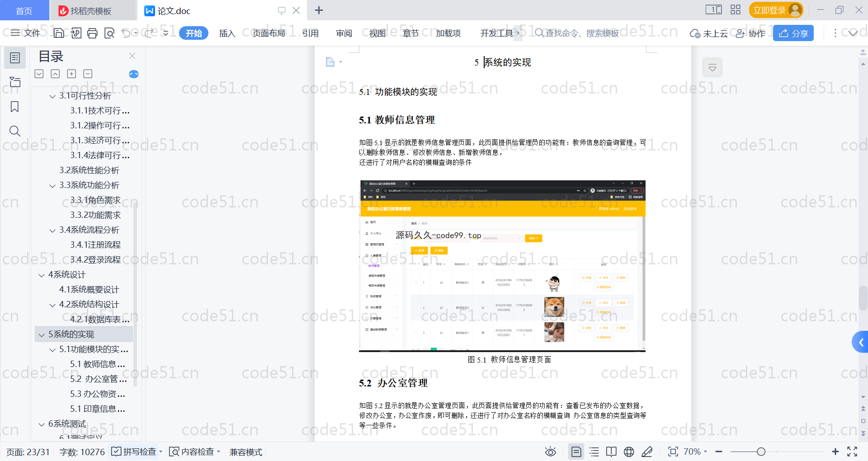Collapse 5.1功能模块的实现 tree node
868x461 pixels.
pos(52,349)
